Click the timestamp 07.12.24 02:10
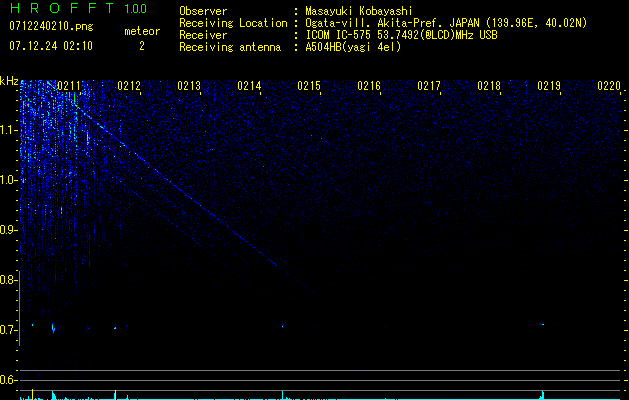 tap(51, 46)
